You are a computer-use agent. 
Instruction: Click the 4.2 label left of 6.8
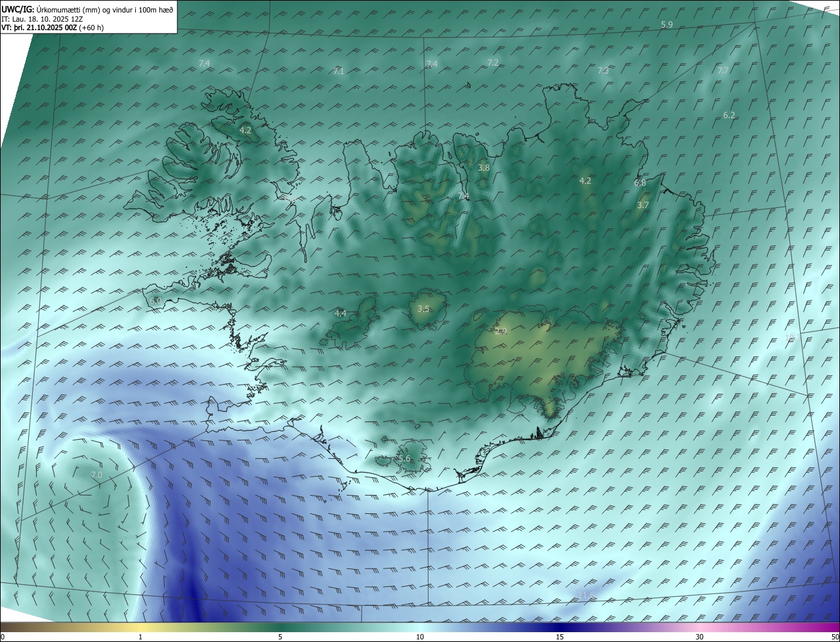585,181
